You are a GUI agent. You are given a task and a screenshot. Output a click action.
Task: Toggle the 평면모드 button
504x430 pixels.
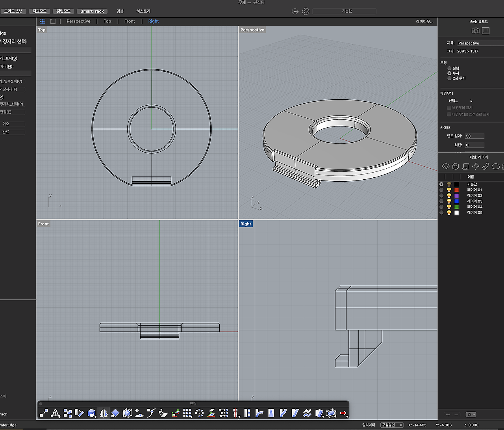pyautogui.click(x=63, y=11)
